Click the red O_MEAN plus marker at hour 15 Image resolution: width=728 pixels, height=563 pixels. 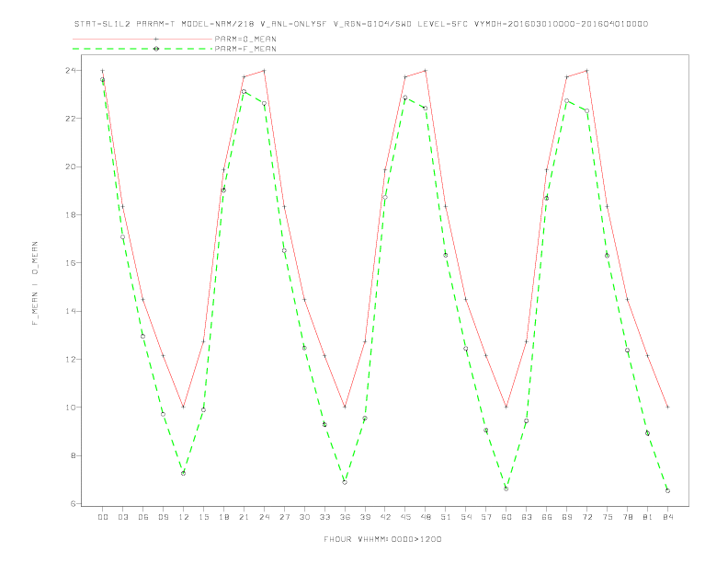203,341
